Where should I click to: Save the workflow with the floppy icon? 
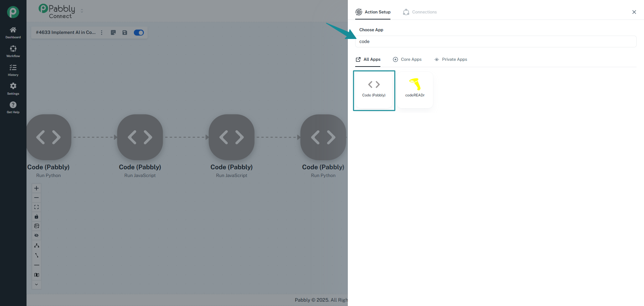tap(125, 33)
